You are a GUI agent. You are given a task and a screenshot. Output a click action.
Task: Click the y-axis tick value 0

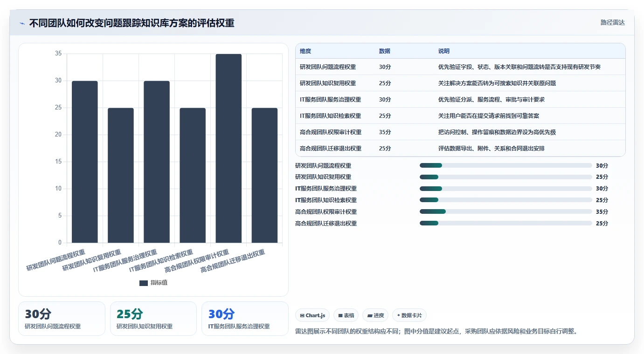point(60,243)
